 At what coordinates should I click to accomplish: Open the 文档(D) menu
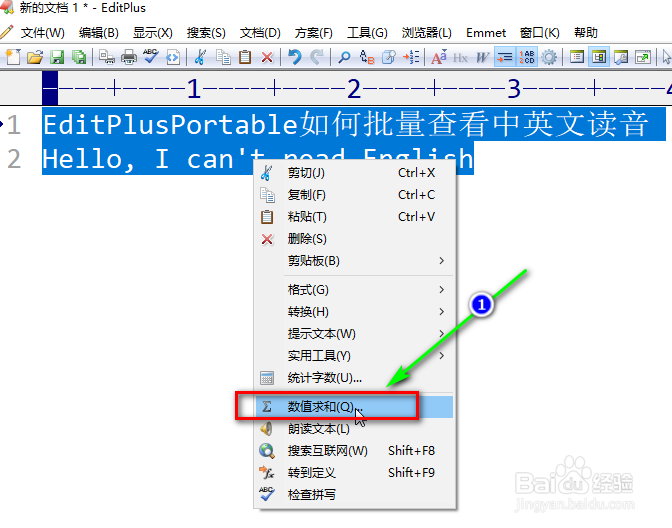tap(260, 33)
